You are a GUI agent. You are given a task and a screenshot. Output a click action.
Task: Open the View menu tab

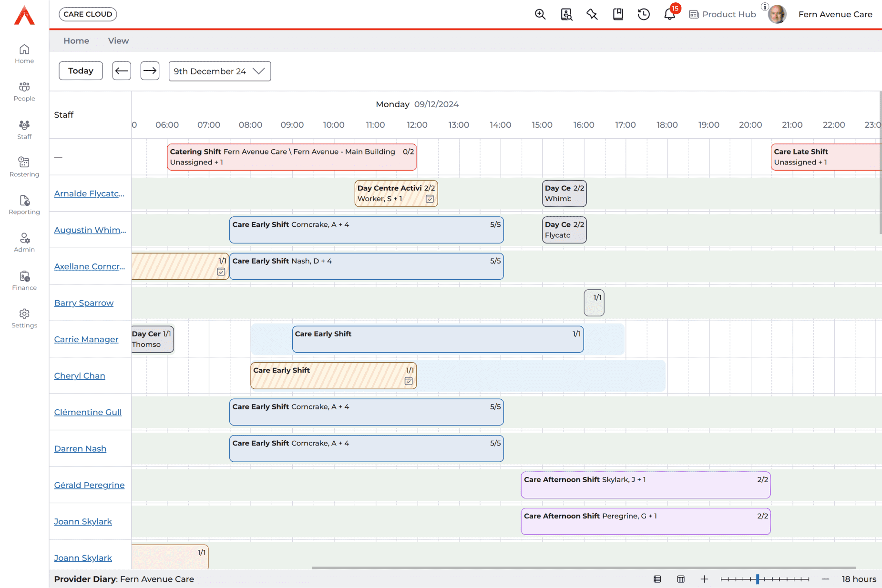pos(118,41)
